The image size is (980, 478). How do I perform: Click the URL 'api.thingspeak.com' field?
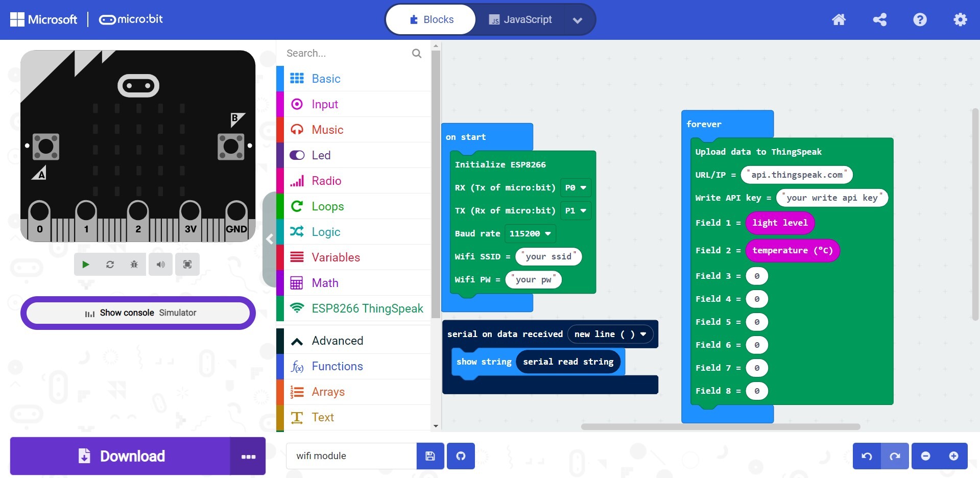pos(797,175)
